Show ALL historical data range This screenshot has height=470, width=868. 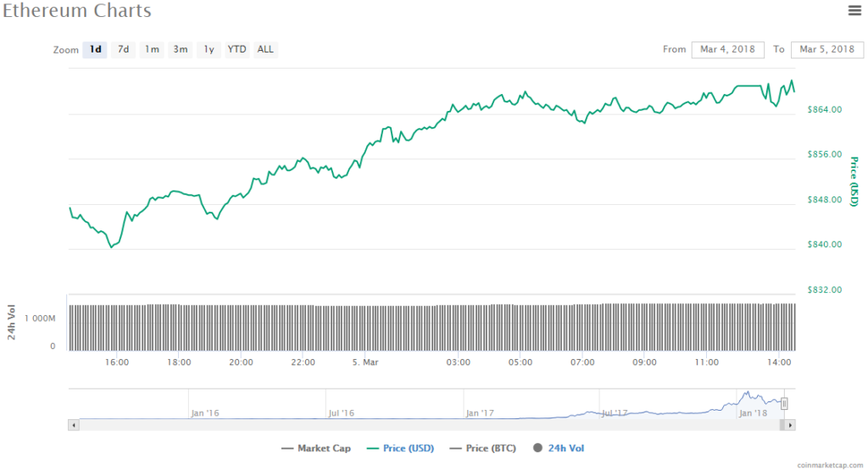[x=265, y=49]
